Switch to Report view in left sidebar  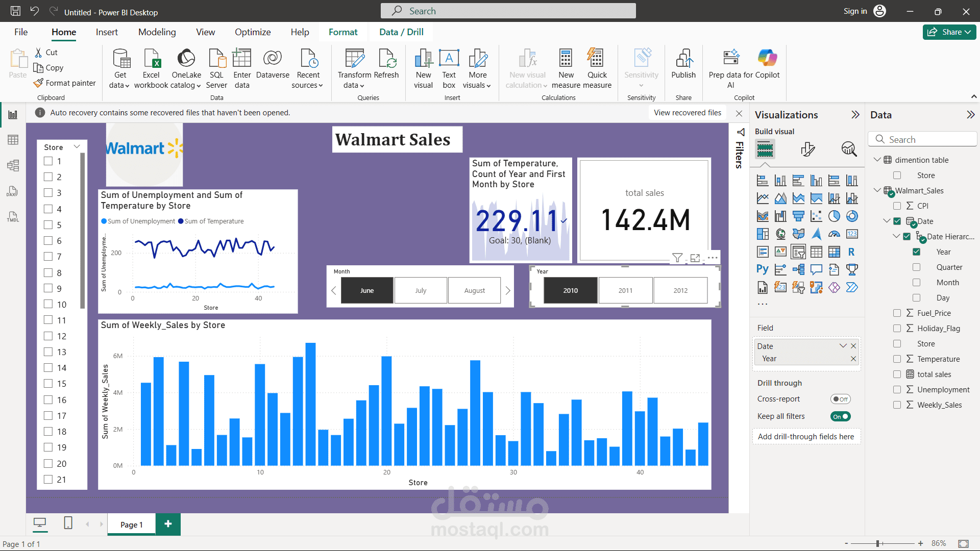coord(13,115)
